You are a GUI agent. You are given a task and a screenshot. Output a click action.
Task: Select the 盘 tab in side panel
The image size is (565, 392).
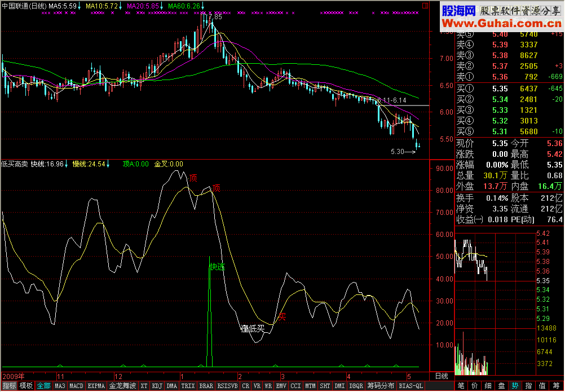coord(502,386)
